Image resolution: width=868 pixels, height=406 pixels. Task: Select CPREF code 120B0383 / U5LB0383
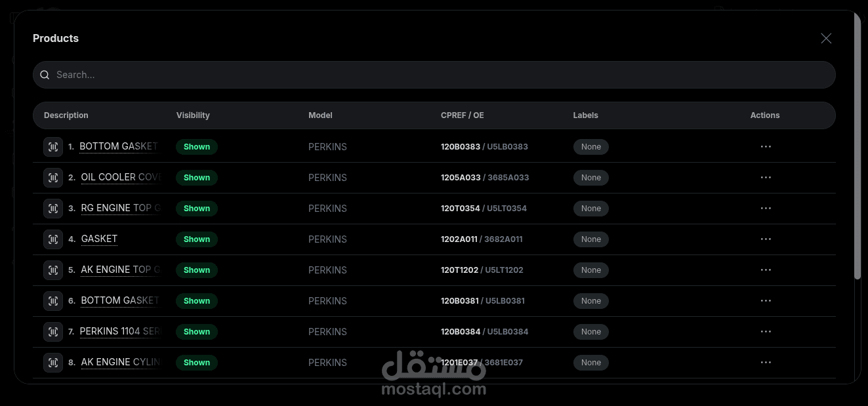484,147
